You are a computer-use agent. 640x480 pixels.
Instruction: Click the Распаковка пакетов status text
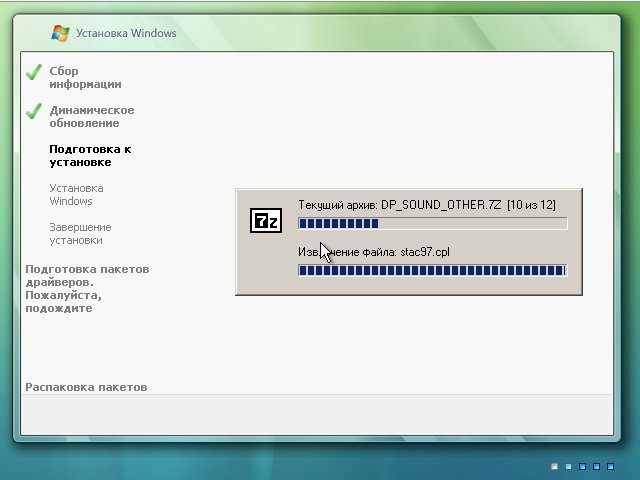[86, 387]
